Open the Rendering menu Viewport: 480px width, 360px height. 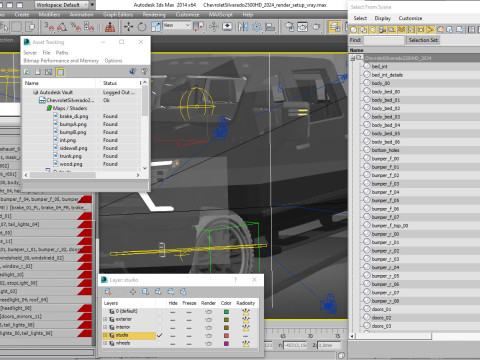(x=154, y=15)
